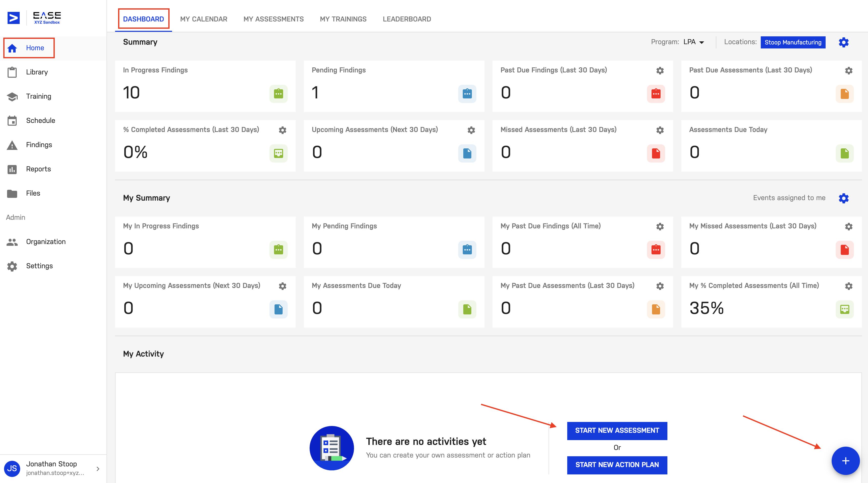Open the Program LPA dropdown
Image resolution: width=868 pixels, height=483 pixels.
[694, 42]
